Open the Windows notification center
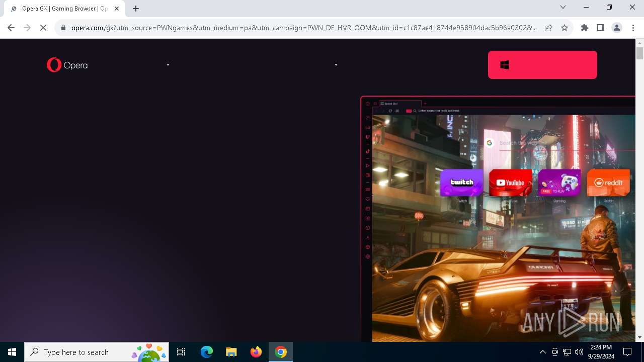Screen dimensions: 644x362 (628, 352)
